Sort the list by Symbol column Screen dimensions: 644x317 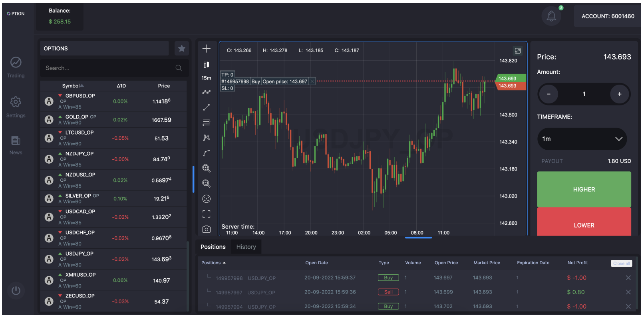tap(73, 86)
